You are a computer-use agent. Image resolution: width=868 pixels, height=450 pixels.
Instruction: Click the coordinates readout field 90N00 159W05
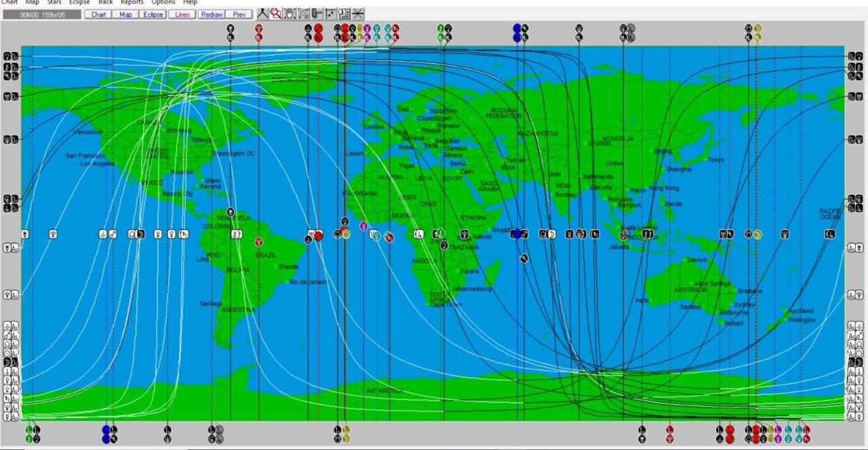(41, 14)
